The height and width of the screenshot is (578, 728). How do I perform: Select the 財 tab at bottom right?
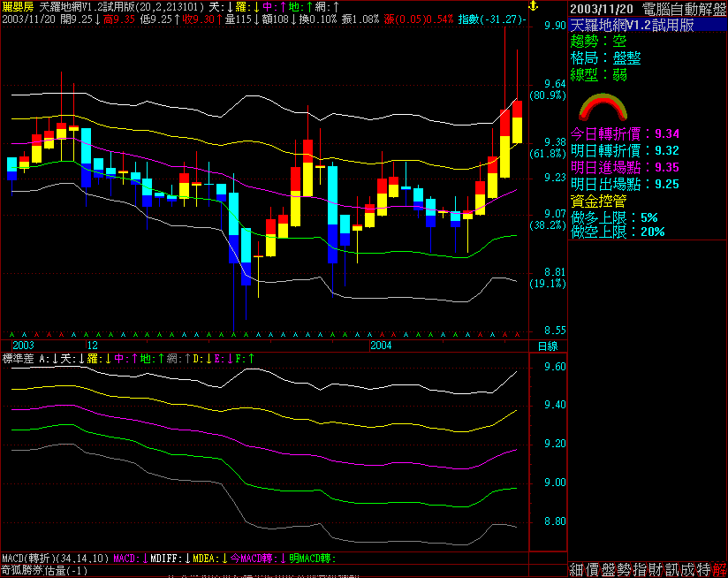(656, 570)
